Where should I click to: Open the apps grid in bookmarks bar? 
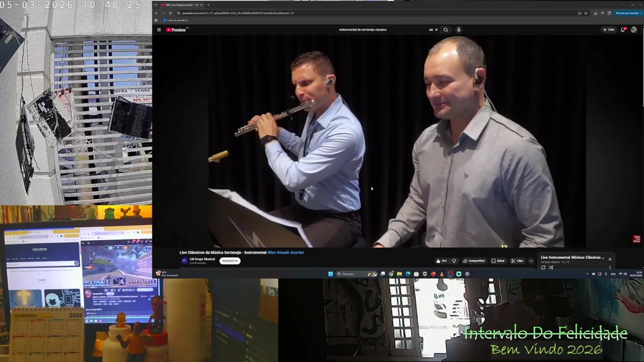pyautogui.click(x=156, y=20)
